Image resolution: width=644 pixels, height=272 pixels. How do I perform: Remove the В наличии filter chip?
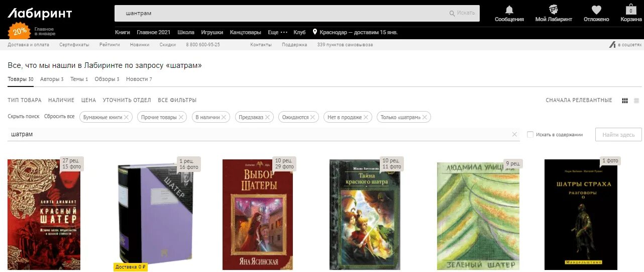[224, 117]
